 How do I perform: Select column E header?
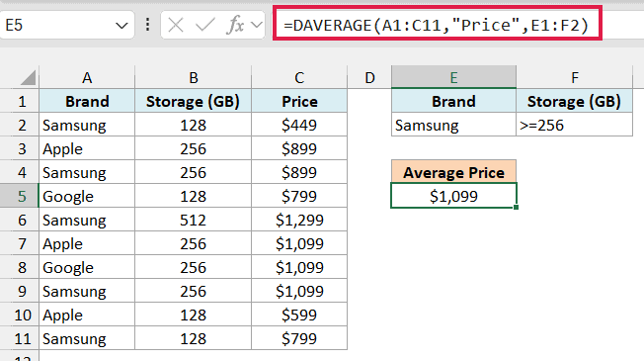453,77
